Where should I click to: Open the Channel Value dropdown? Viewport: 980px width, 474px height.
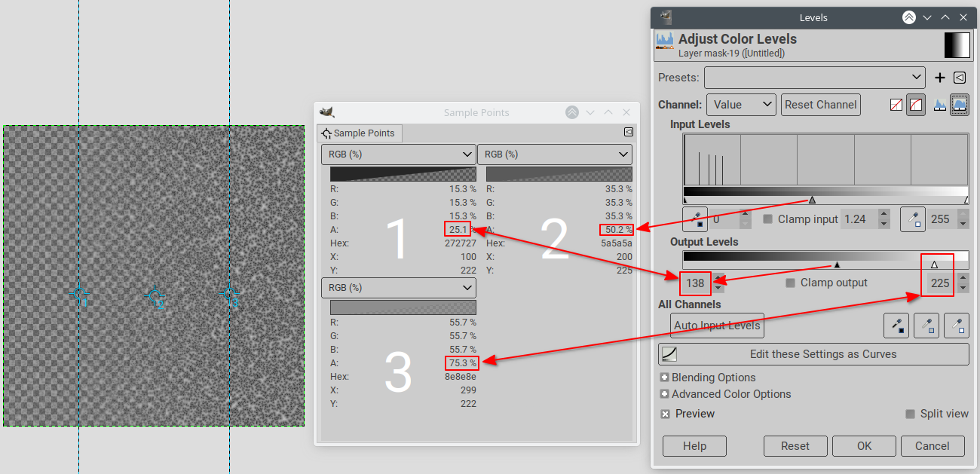pyautogui.click(x=741, y=105)
